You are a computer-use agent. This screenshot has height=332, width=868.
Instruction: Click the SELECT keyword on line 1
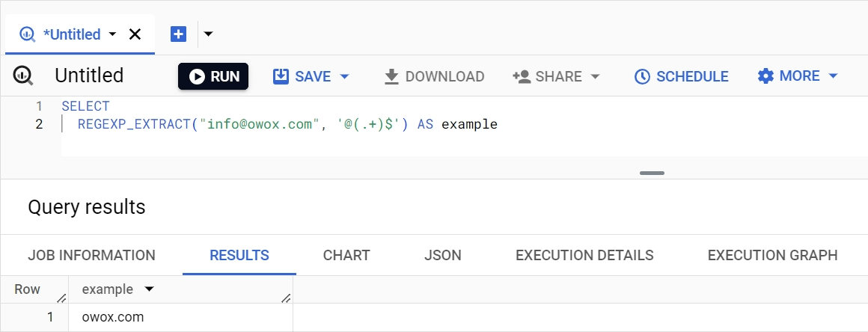86,106
